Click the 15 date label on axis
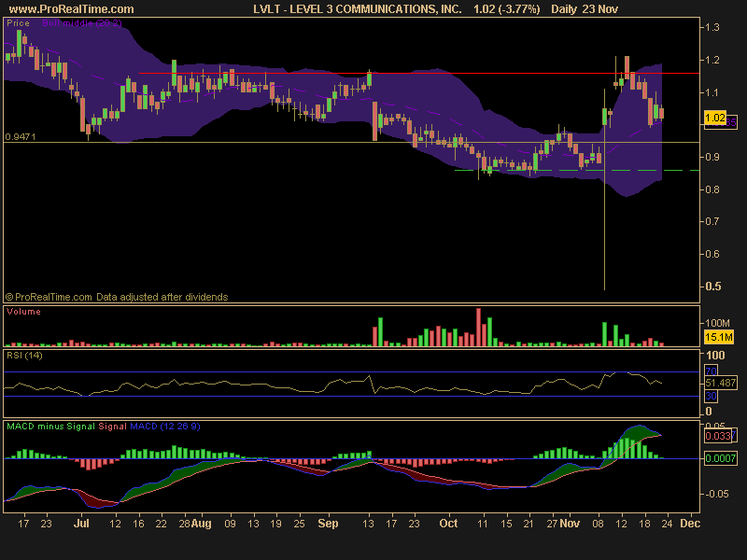Screen dimensions: 747x560 (506, 524)
